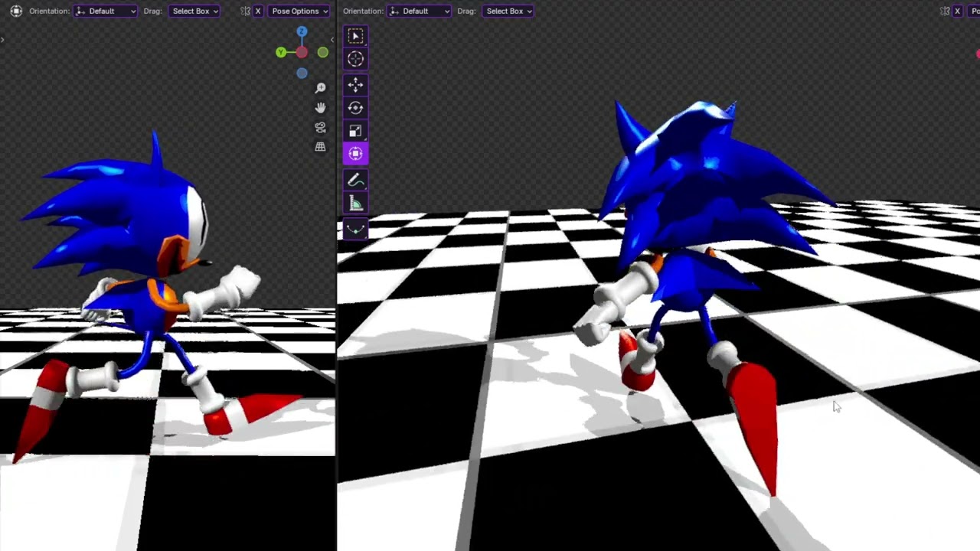Viewport: 980px width, 551px height.
Task: Click the labeled green Y axis on gizmo
Action: (281, 52)
